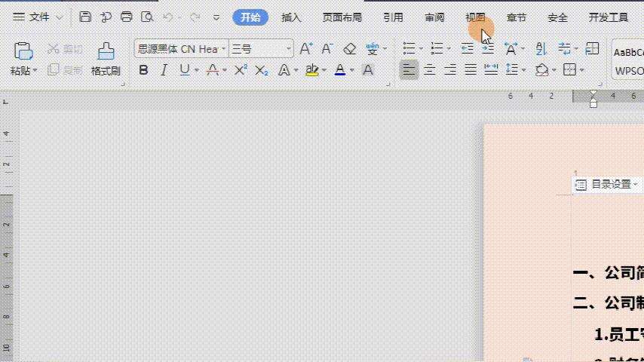The width and height of the screenshot is (644, 362).
Task: Click the paragraph shading bucket icon
Action: 541,70
